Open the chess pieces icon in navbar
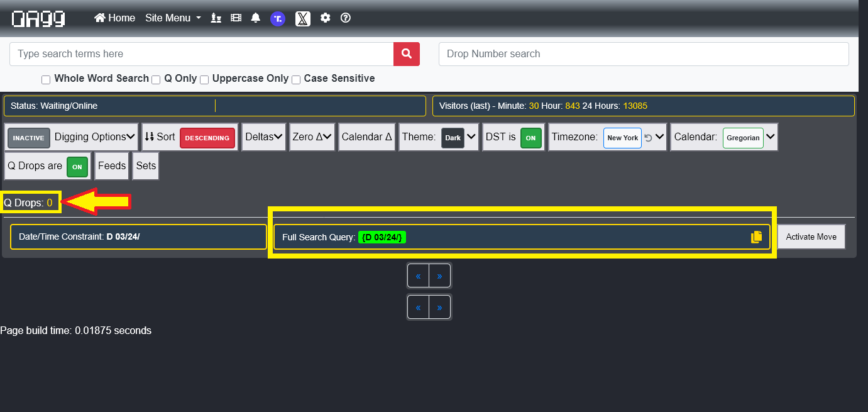This screenshot has width=868, height=412. (x=216, y=18)
